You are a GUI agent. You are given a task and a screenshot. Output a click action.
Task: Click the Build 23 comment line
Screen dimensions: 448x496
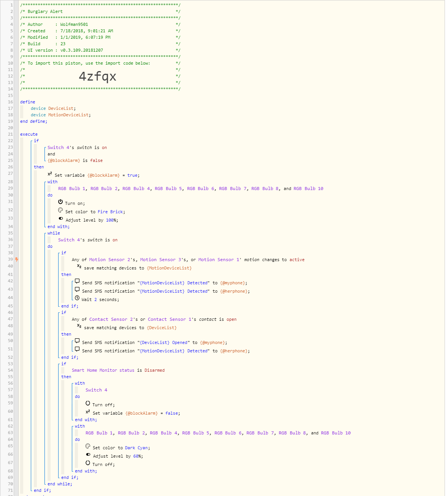coord(100,44)
